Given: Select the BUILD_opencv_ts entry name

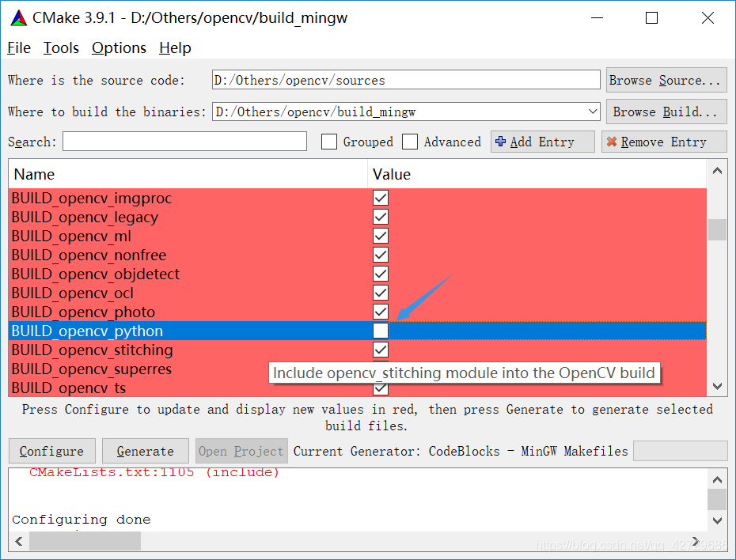Looking at the screenshot, I should coord(69,388).
